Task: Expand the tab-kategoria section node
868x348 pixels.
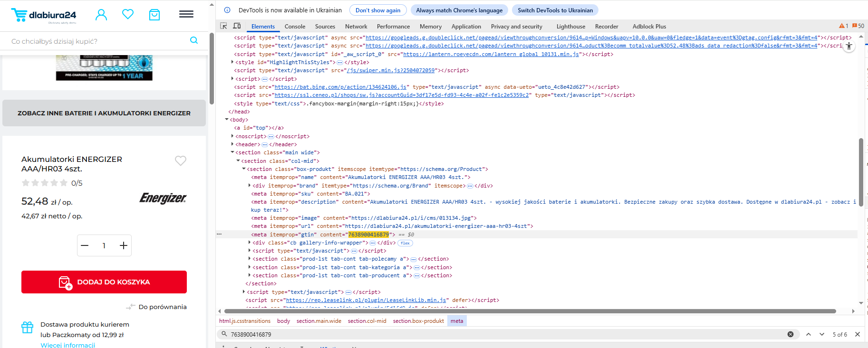Action: click(250, 267)
